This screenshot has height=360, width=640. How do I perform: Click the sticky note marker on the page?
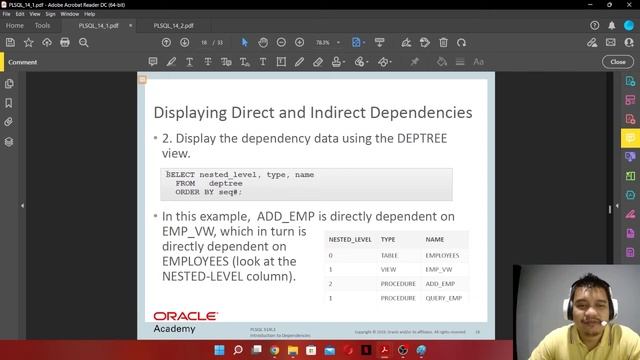[x=142, y=80]
